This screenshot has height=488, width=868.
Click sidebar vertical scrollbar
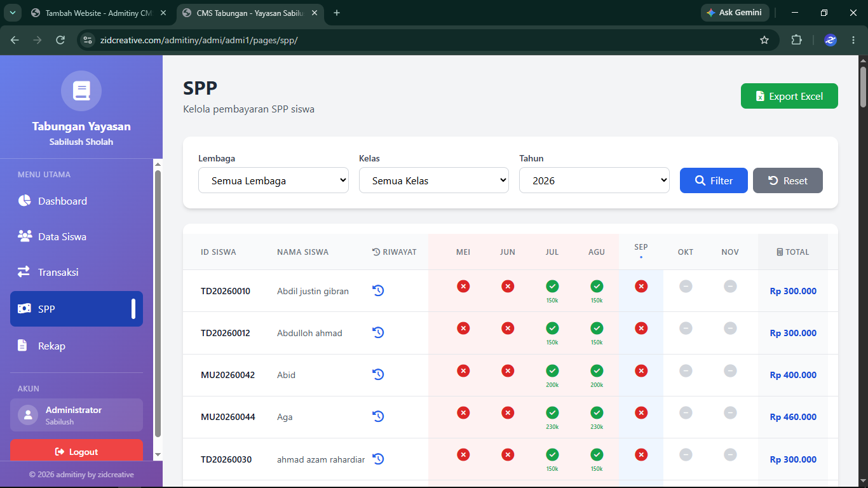pyautogui.click(x=158, y=304)
